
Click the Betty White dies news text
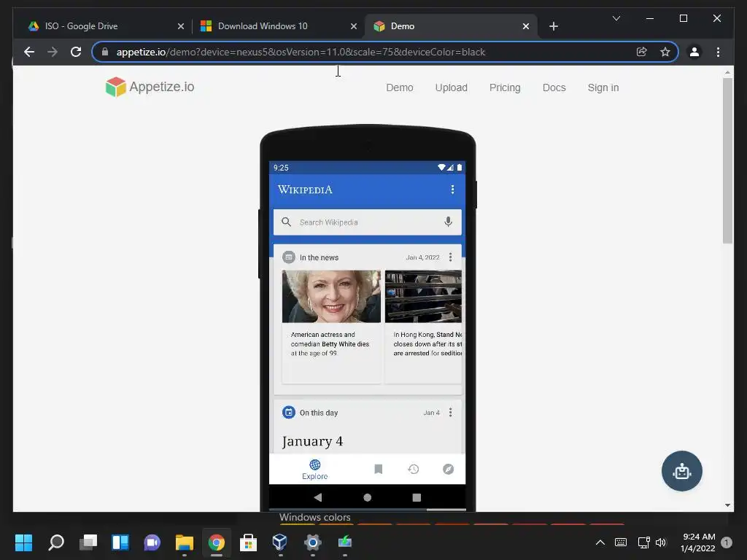coord(330,344)
